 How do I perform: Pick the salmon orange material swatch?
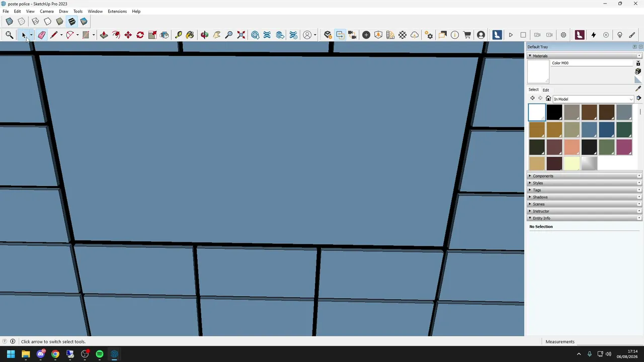coord(572,147)
